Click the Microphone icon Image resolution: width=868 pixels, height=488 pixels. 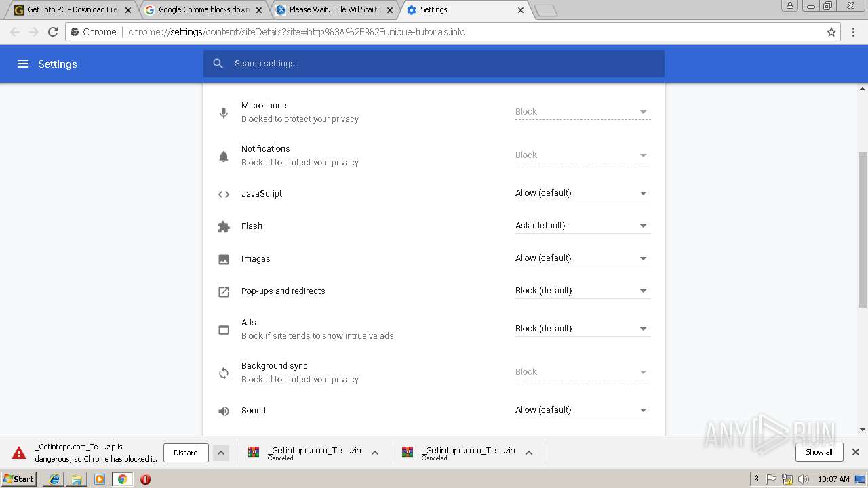point(224,113)
